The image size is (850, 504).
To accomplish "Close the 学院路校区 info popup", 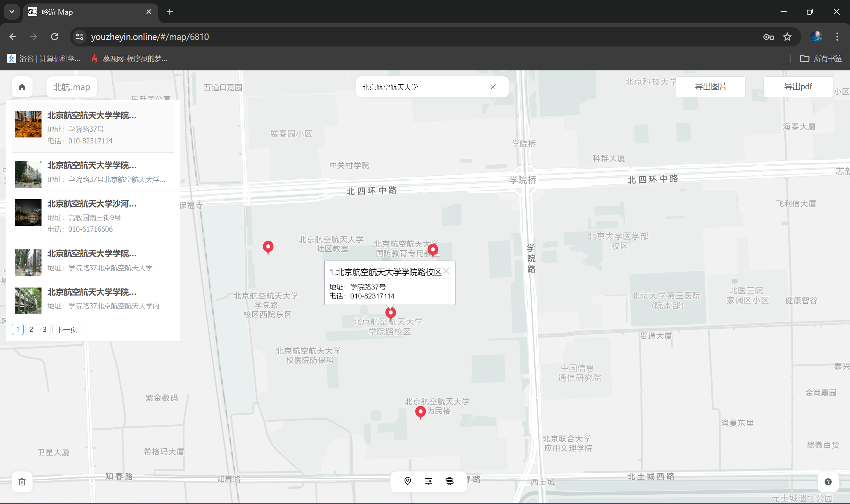I will click(x=447, y=271).
